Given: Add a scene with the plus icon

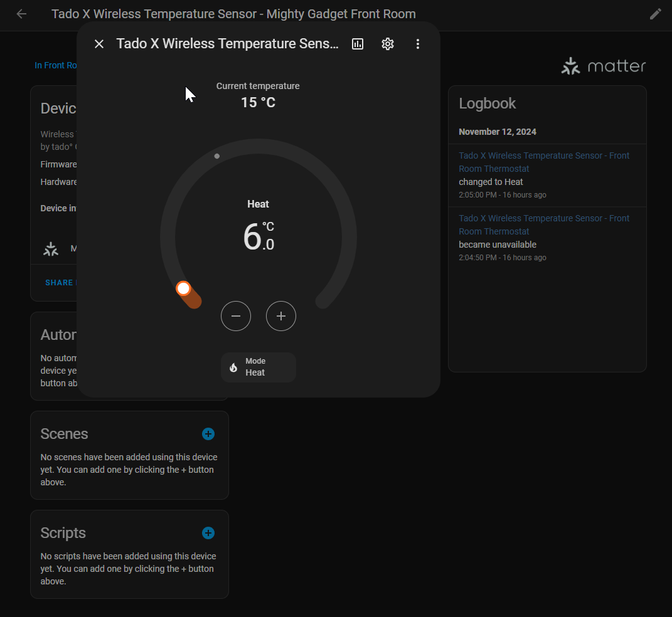Looking at the screenshot, I should (208, 434).
